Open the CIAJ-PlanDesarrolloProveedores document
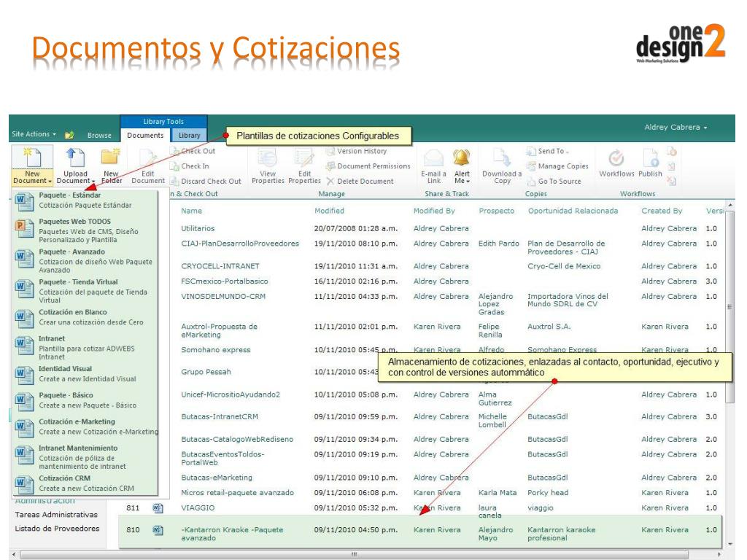Image resolution: width=747 pixels, height=560 pixels. tap(240, 244)
